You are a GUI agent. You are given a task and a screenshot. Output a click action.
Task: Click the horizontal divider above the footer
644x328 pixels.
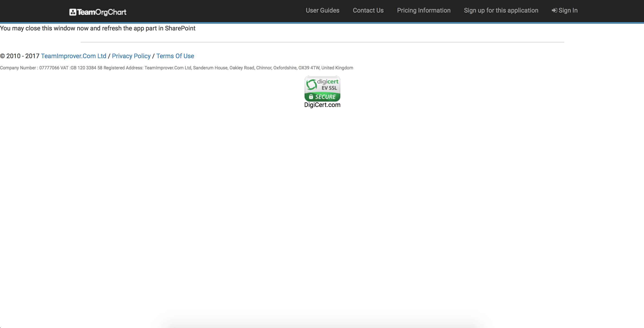(322, 42)
